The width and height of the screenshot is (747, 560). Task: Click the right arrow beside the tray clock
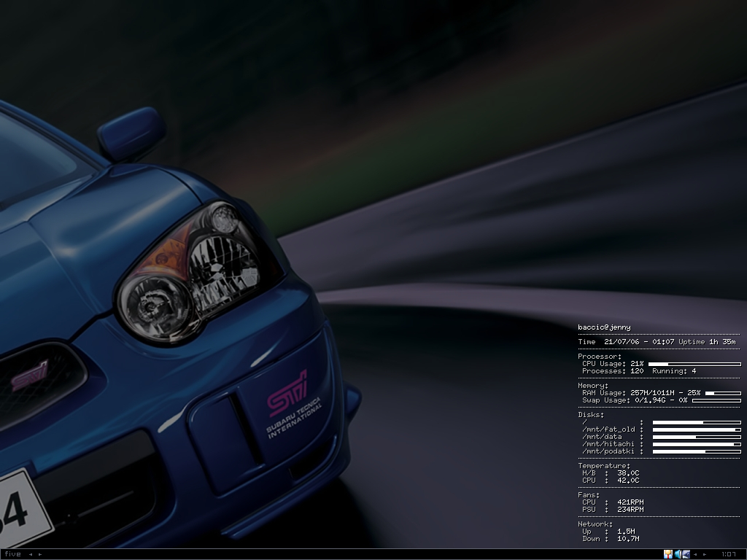705,554
